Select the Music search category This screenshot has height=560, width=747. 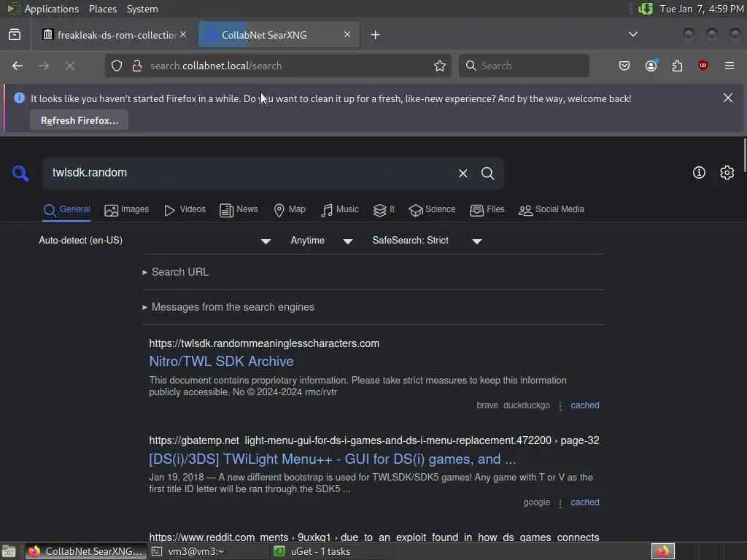point(340,209)
